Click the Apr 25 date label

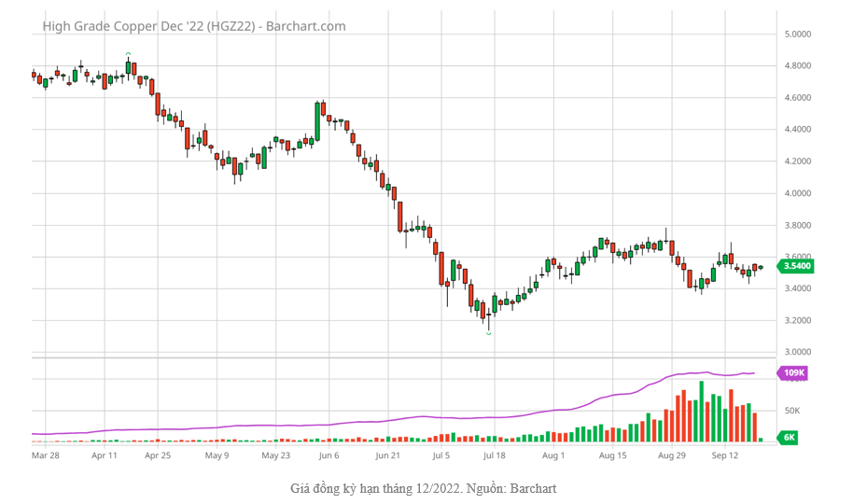point(158,455)
